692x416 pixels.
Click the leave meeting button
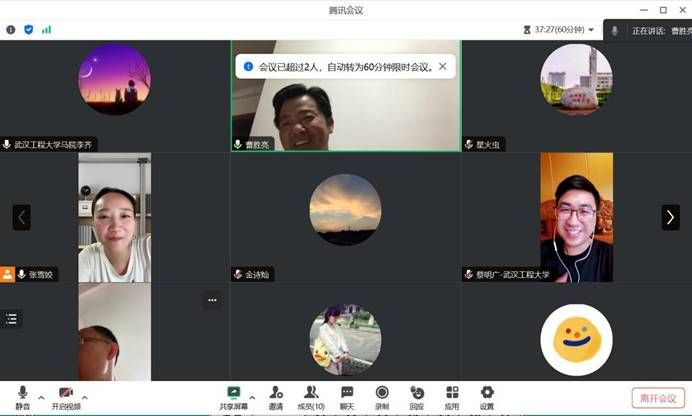658,398
